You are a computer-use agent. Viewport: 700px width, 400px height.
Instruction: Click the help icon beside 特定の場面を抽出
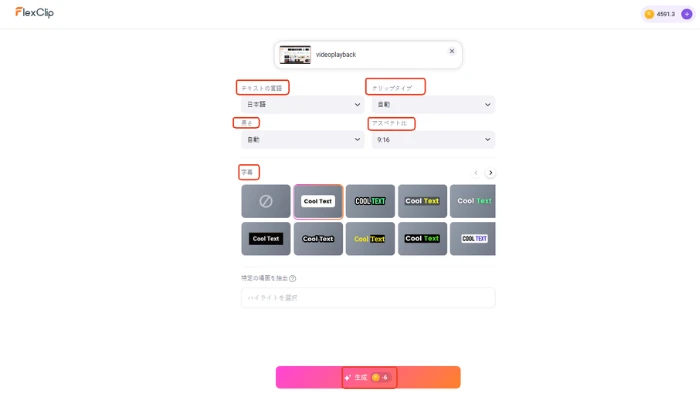(x=292, y=279)
